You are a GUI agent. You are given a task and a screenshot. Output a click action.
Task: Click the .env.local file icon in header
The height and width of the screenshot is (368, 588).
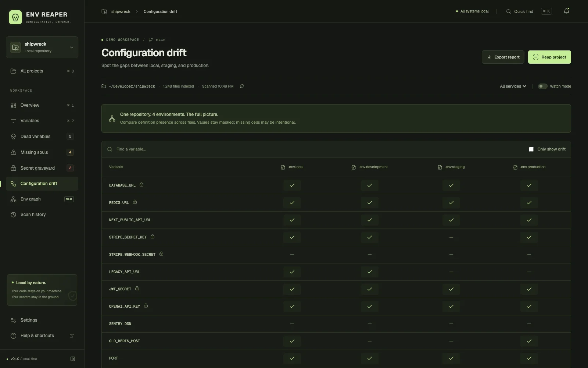click(283, 167)
